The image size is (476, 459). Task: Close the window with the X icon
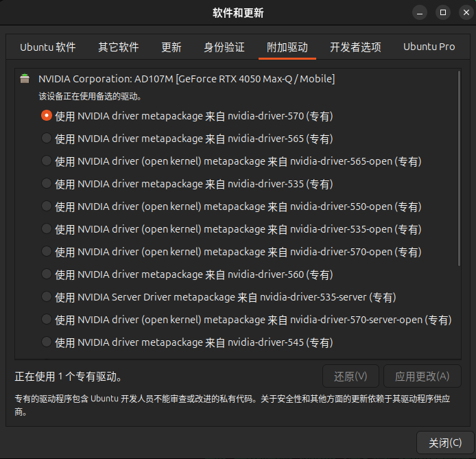pyautogui.click(x=466, y=13)
